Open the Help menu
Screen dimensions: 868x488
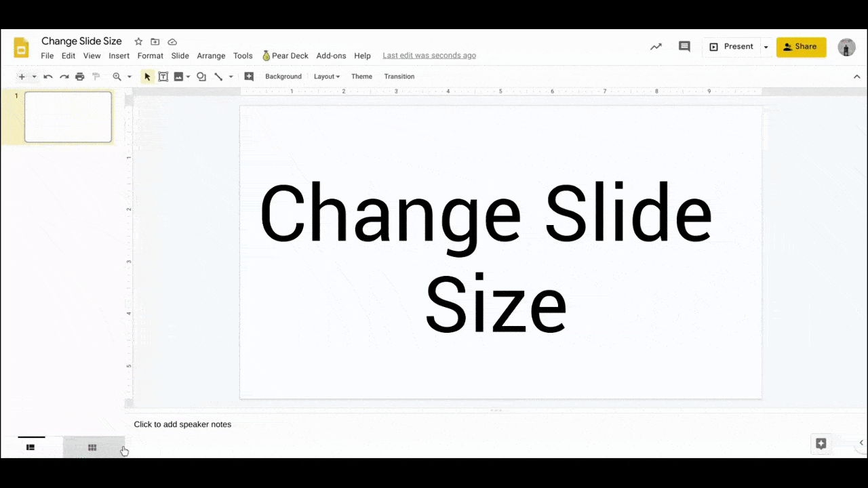pyautogui.click(x=362, y=56)
